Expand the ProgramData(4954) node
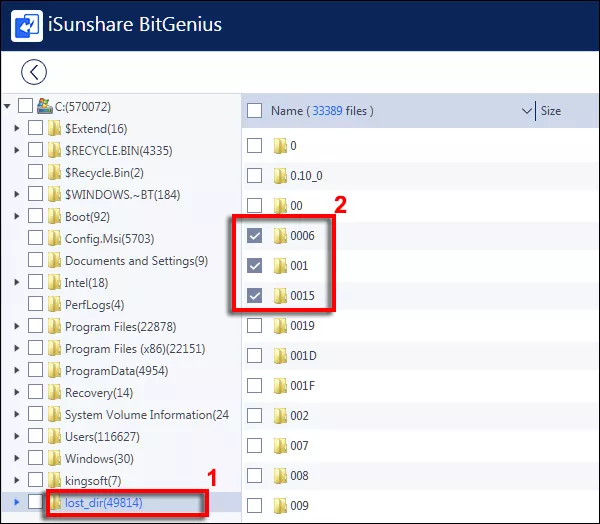This screenshot has height=524, width=600. click(x=16, y=370)
